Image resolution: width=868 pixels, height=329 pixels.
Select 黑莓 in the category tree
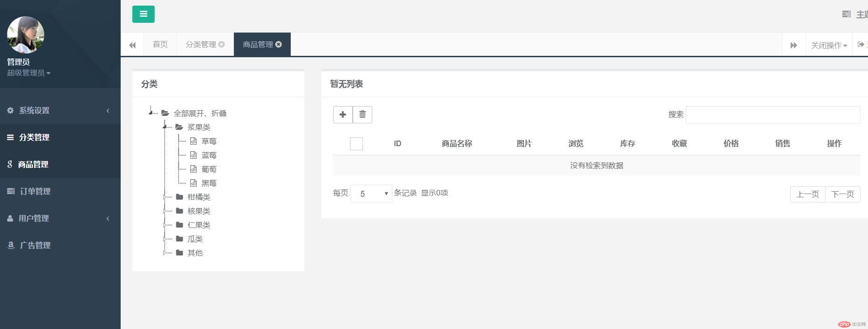209,183
